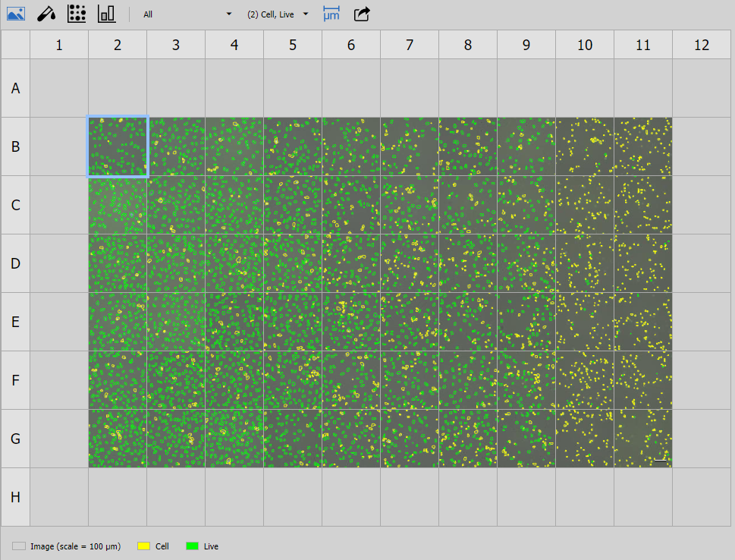Select row header G
Screen dimensions: 735x560
(15, 439)
